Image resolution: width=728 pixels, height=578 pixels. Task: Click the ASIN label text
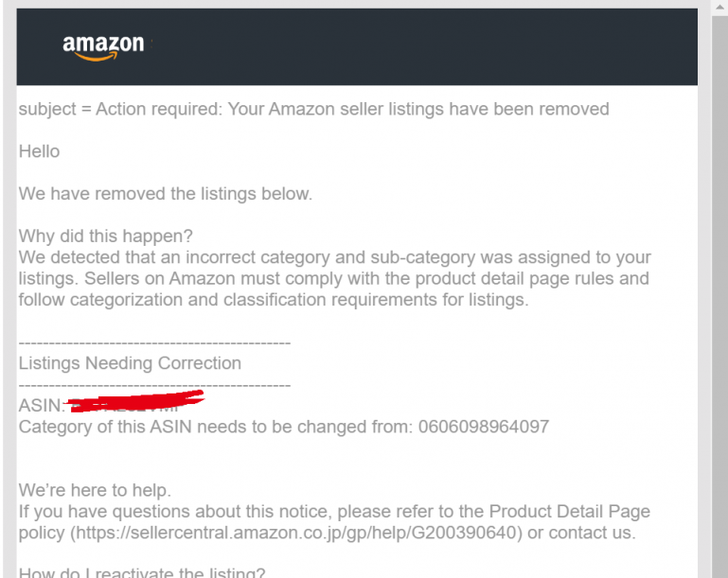click(x=41, y=406)
